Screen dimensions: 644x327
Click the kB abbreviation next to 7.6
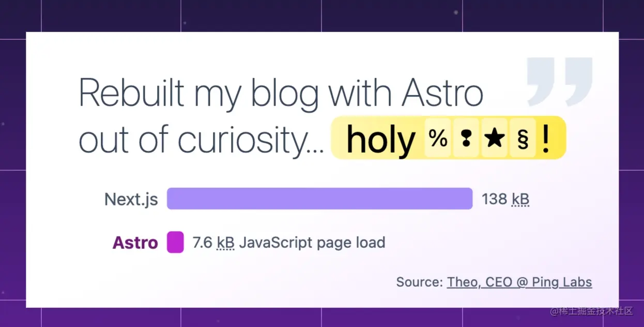[225, 242]
